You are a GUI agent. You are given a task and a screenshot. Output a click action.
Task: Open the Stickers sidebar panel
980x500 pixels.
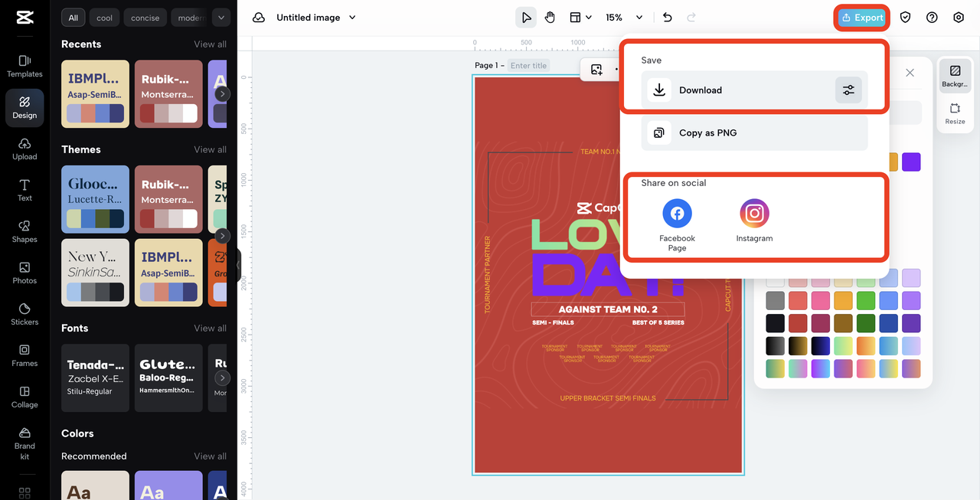[24, 314]
